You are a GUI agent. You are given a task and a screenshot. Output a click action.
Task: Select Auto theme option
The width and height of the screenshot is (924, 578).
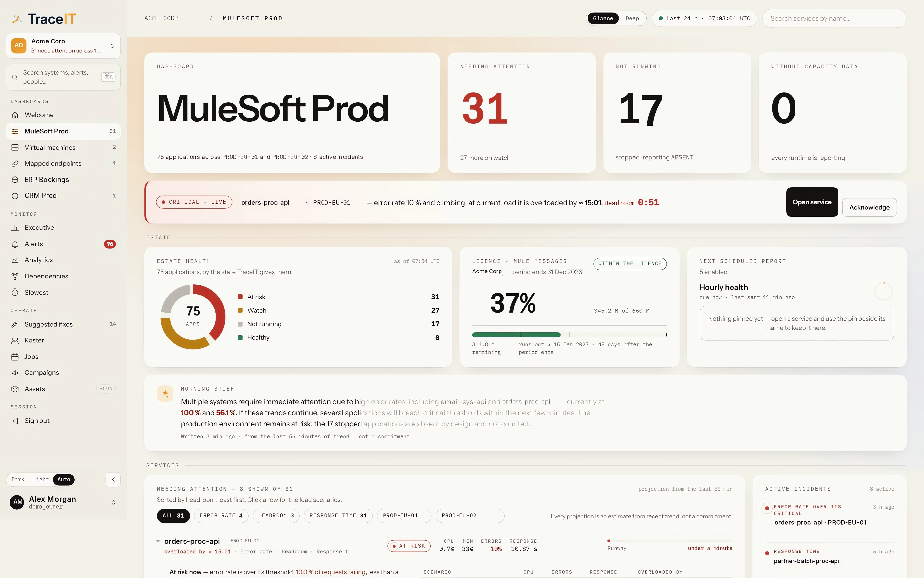pos(64,479)
